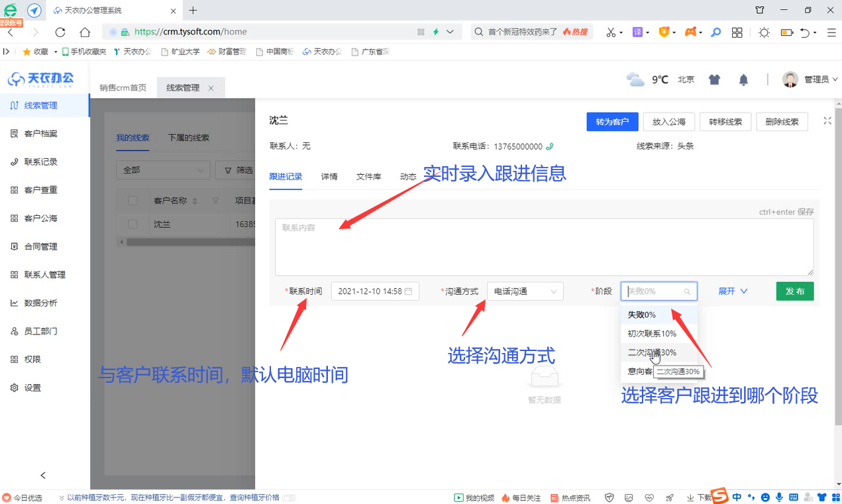Open 客户档案 in the sidebar
Viewport: 842px width, 504px height.
point(41,134)
